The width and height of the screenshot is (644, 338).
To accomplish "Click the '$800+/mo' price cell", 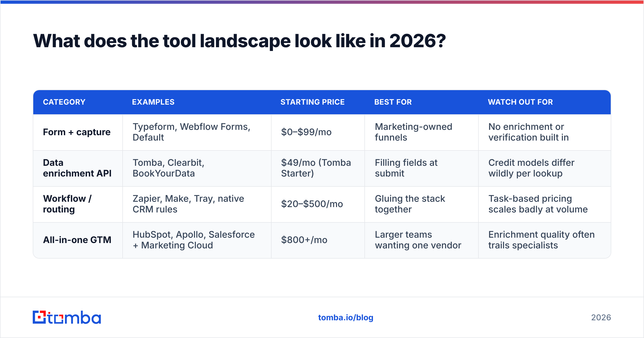I will tap(318, 240).
